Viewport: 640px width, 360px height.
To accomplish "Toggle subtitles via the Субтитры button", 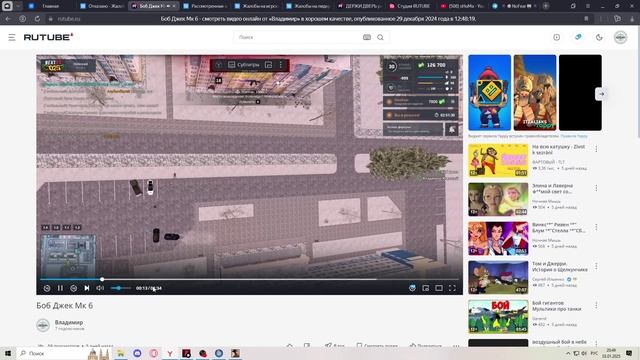I will click(x=244, y=65).
